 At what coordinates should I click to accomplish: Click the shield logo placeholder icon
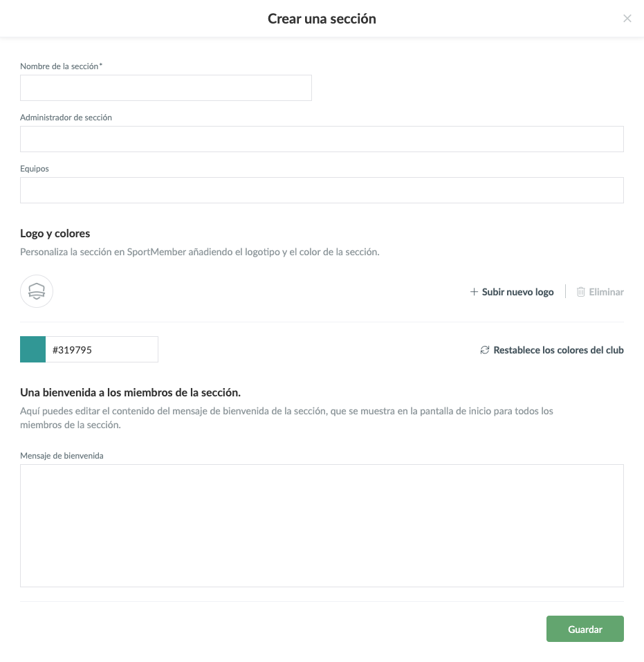[x=37, y=292]
